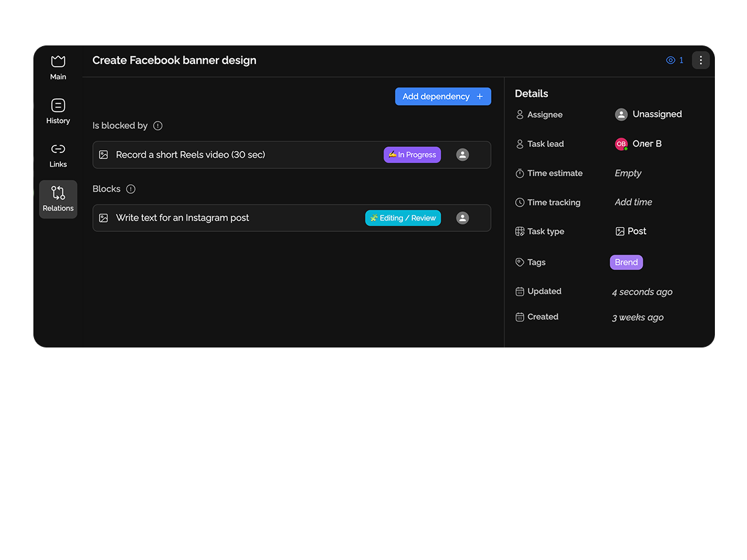Click assignee avatar on Instagram post task

tap(462, 218)
